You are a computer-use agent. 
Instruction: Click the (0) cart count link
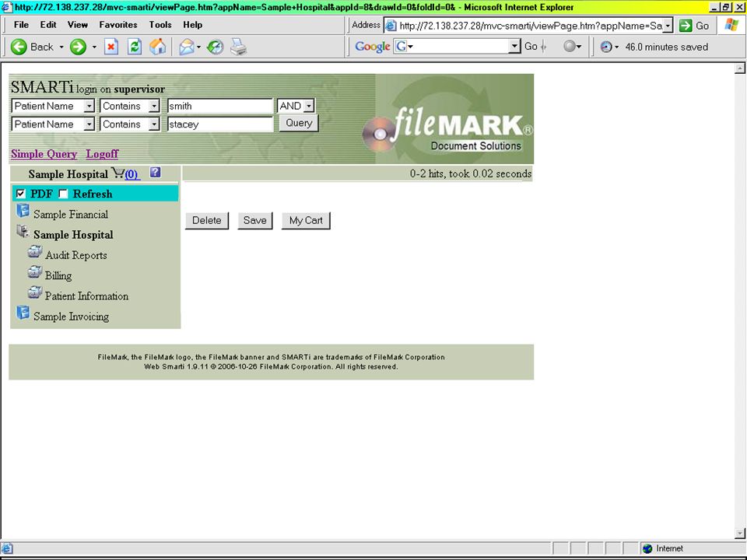click(x=132, y=175)
